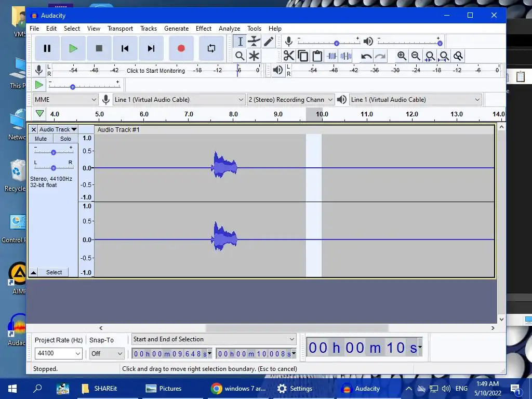Screen dimensions: 532x399
Task: Close the Audio Track with X
Action: pos(33,129)
